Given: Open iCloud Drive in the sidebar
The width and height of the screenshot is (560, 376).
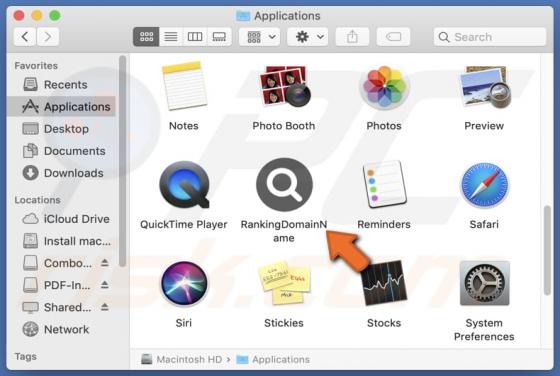Looking at the screenshot, I should (62, 219).
